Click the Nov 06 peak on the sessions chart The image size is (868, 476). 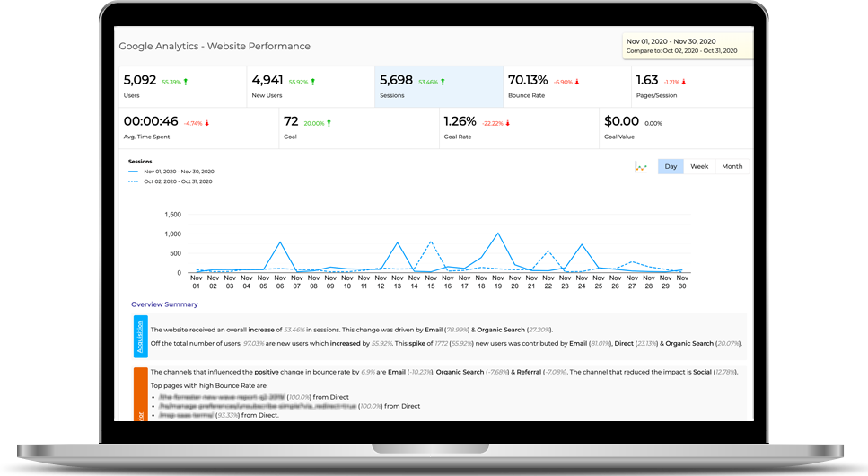[x=280, y=242]
